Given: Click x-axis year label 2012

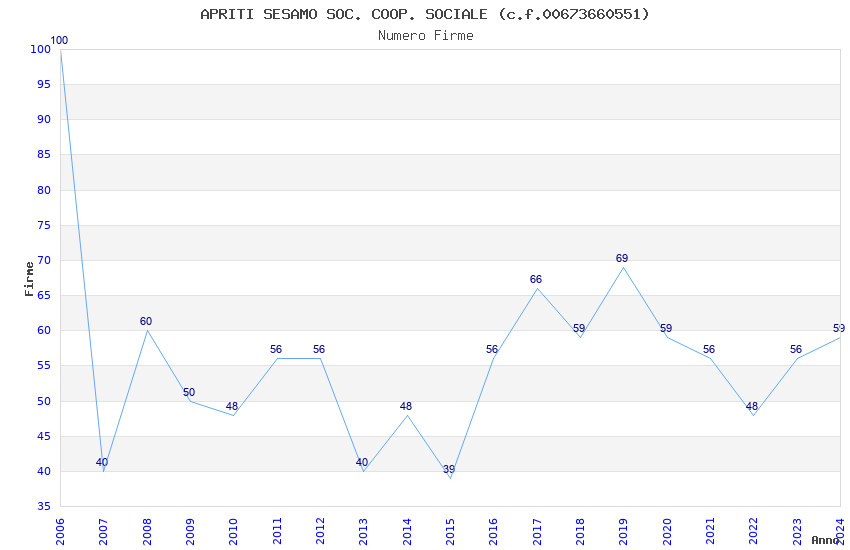Looking at the screenshot, I should [x=320, y=531].
